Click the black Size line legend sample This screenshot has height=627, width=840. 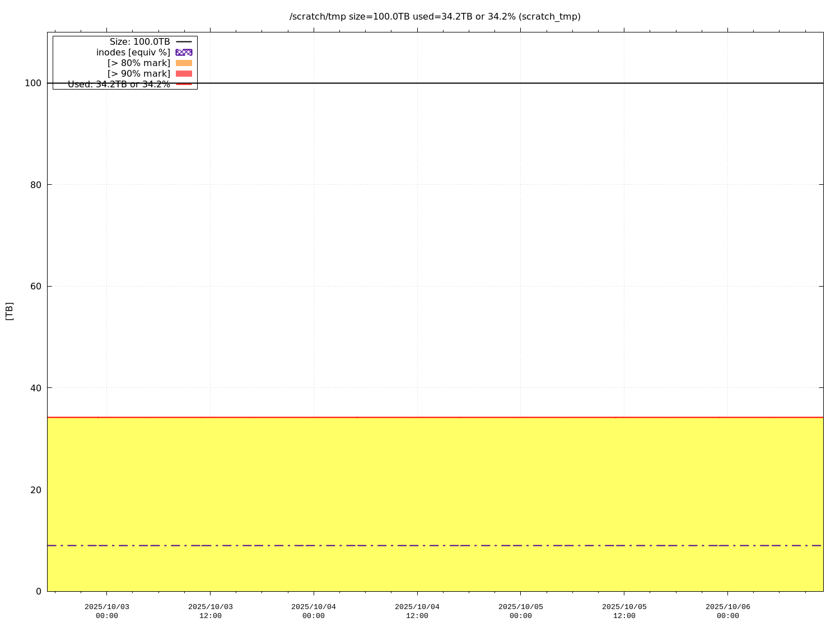[183, 41]
